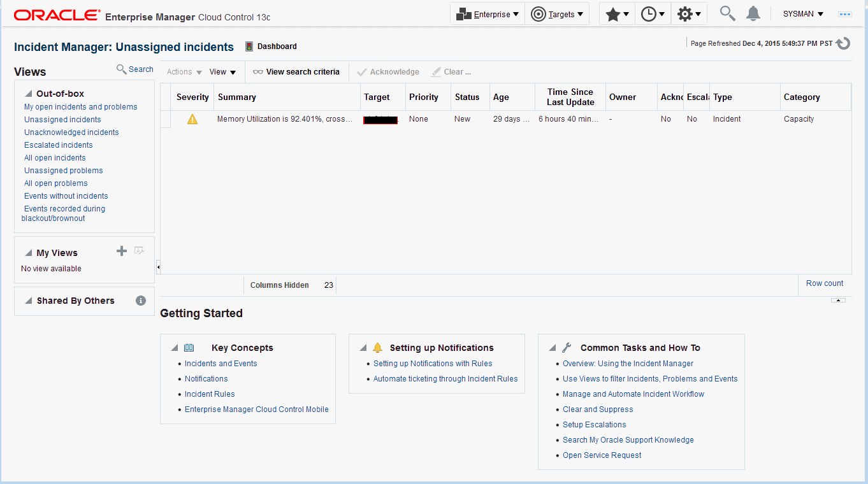Open the notifications bell in header
The height and width of the screenshot is (484, 868).
(753, 13)
